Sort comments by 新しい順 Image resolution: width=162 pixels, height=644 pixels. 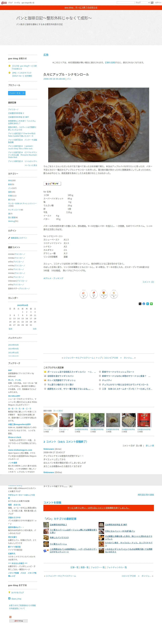pyautogui.click(x=150, y=445)
